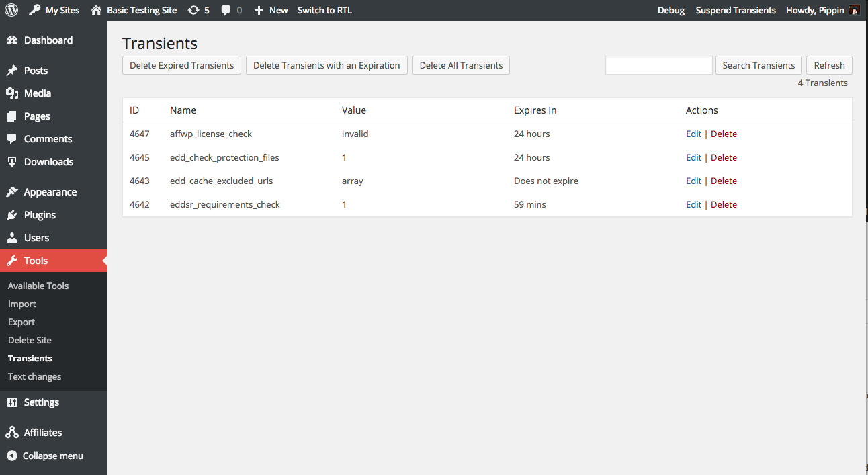This screenshot has height=475, width=868.
Task: Edit the edd_check_protection_files transient
Action: coord(693,157)
